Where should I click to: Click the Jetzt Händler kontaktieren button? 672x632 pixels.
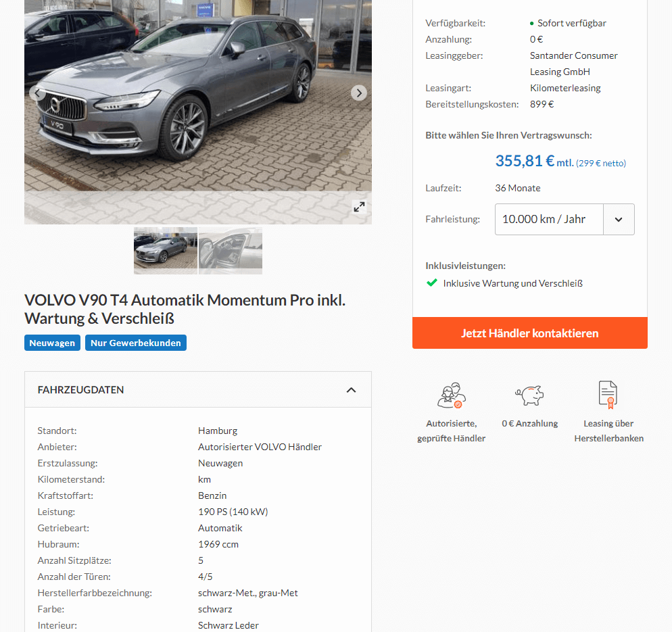[530, 333]
